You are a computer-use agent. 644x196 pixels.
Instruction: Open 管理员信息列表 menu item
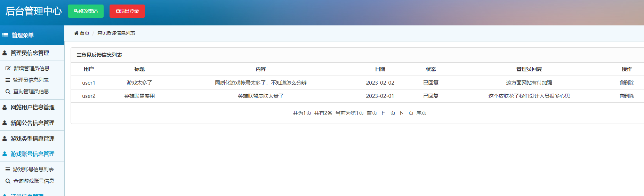(31, 80)
